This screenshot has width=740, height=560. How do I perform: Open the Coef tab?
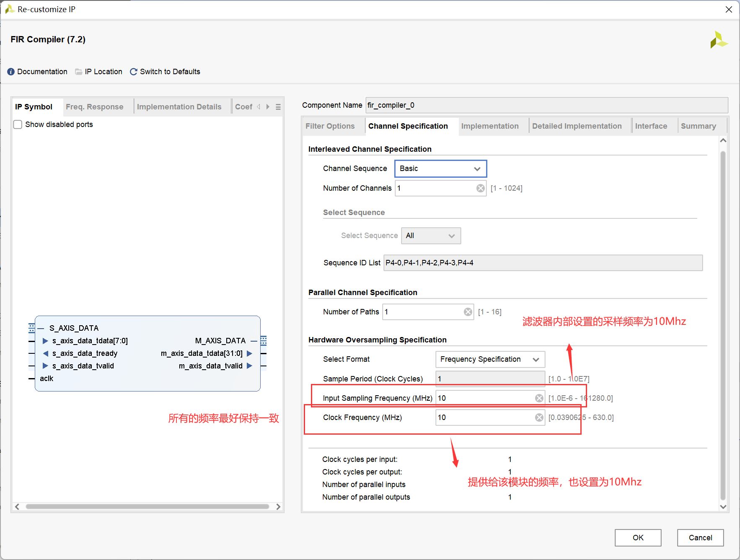244,107
